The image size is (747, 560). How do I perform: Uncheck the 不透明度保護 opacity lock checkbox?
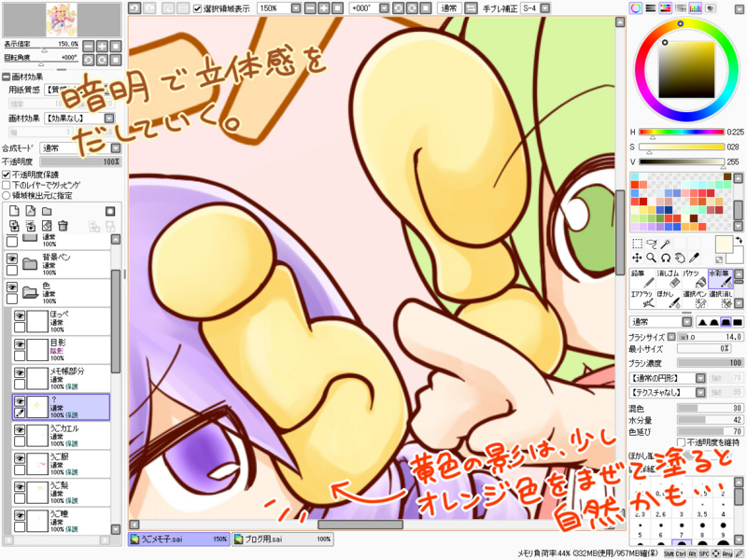click(x=6, y=175)
